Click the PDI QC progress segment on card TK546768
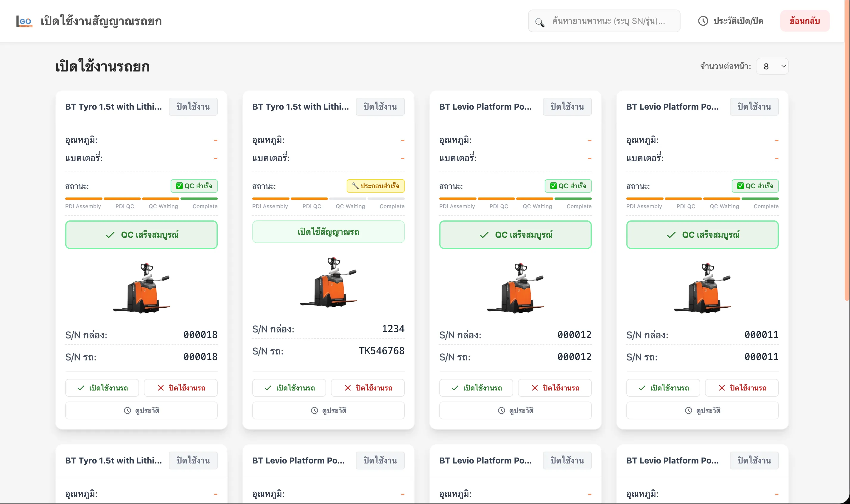 tap(309, 199)
